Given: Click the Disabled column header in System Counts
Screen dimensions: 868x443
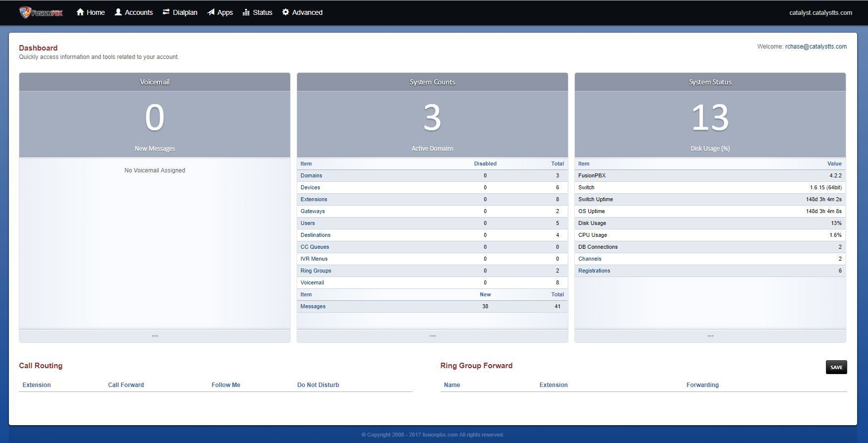Looking at the screenshot, I should 485,164.
